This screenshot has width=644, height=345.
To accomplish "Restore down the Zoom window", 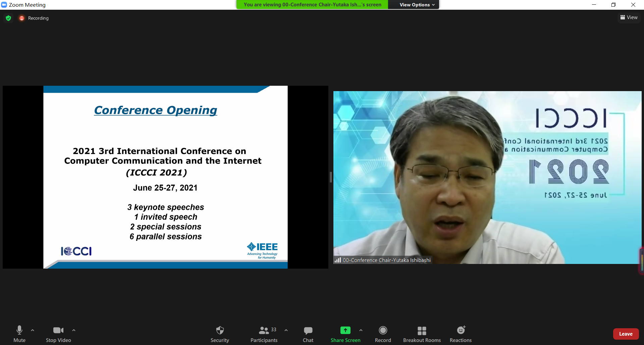I will pyautogui.click(x=613, y=5).
